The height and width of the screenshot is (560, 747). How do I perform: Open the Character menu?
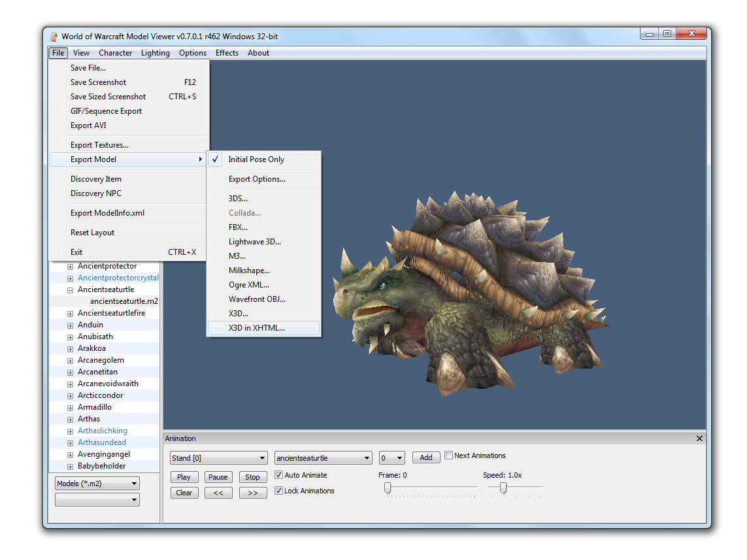[x=115, y=53]
